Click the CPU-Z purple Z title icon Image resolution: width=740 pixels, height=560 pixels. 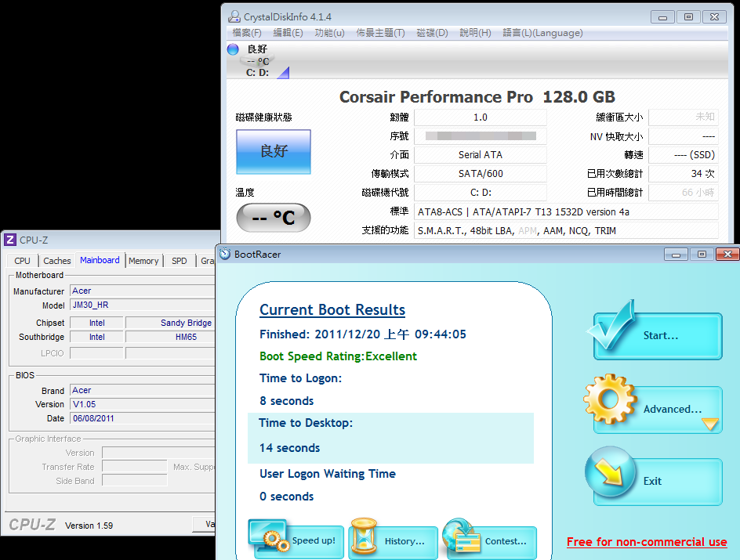click(10, 240)
